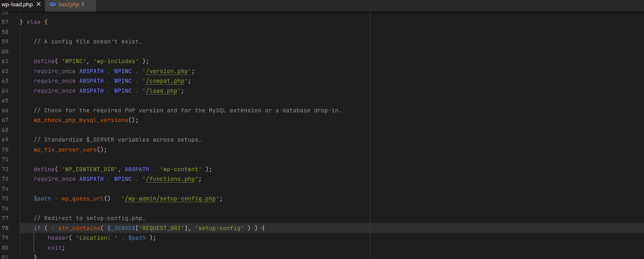Open the /functions.php file link
Screen dimensions: 644x259
click(170, 179)
